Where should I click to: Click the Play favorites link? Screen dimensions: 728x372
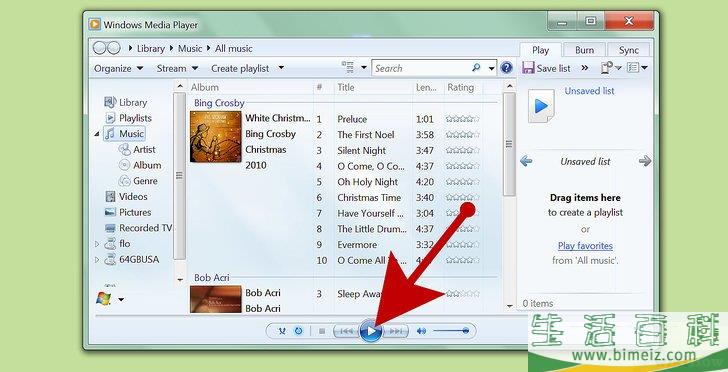[x=585, y=246]
